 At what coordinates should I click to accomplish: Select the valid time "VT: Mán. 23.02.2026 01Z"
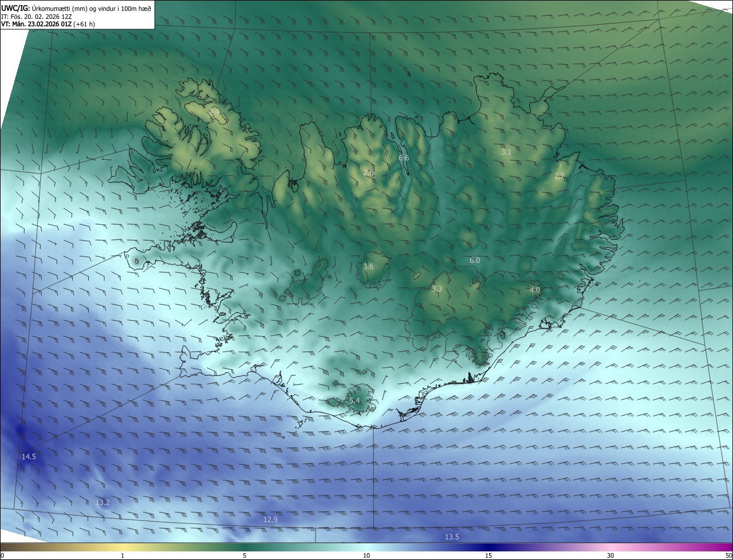(x=36, y=24)
